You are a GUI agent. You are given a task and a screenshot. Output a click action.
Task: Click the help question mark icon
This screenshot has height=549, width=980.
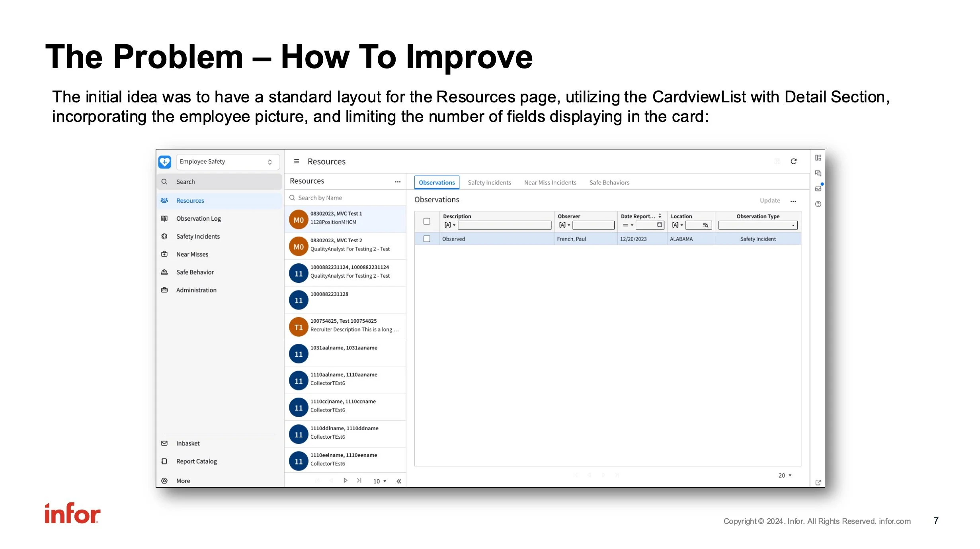click(818, 204)
